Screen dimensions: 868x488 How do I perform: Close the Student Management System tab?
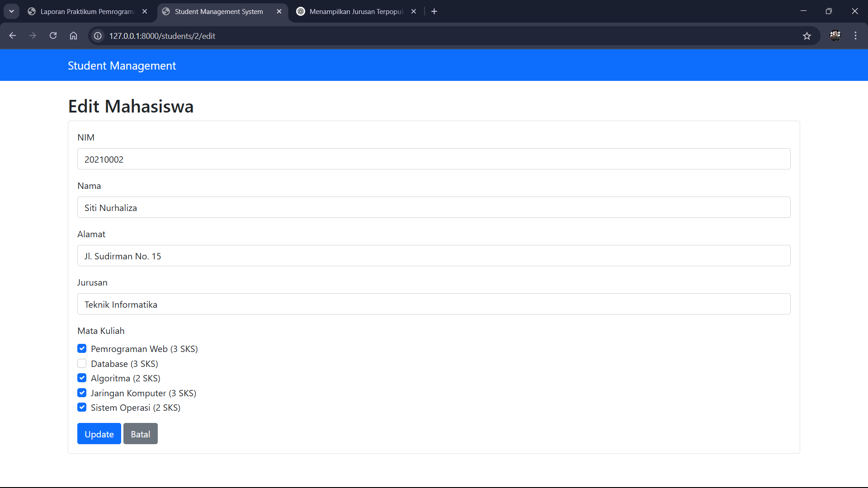coord(279,11)
